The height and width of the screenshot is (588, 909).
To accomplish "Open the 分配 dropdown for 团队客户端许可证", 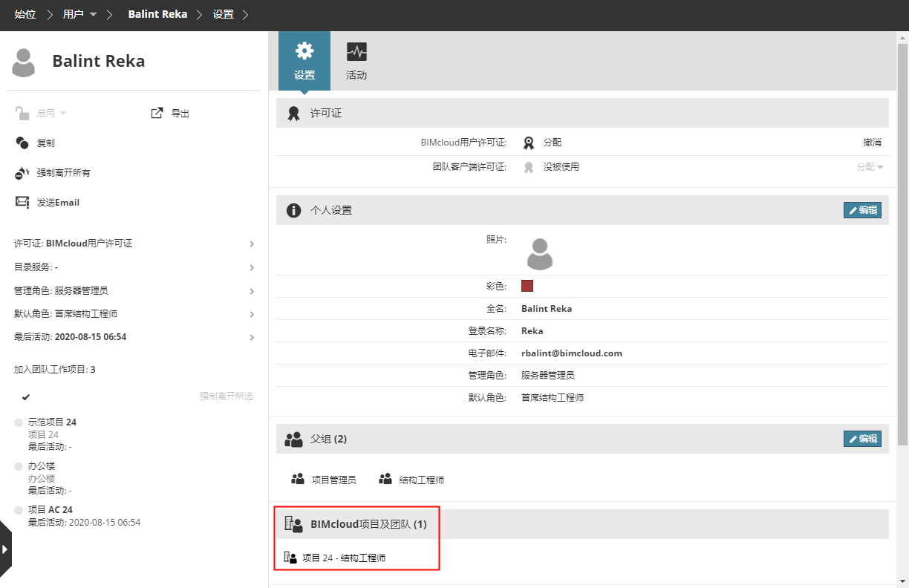I will [870, 167].
